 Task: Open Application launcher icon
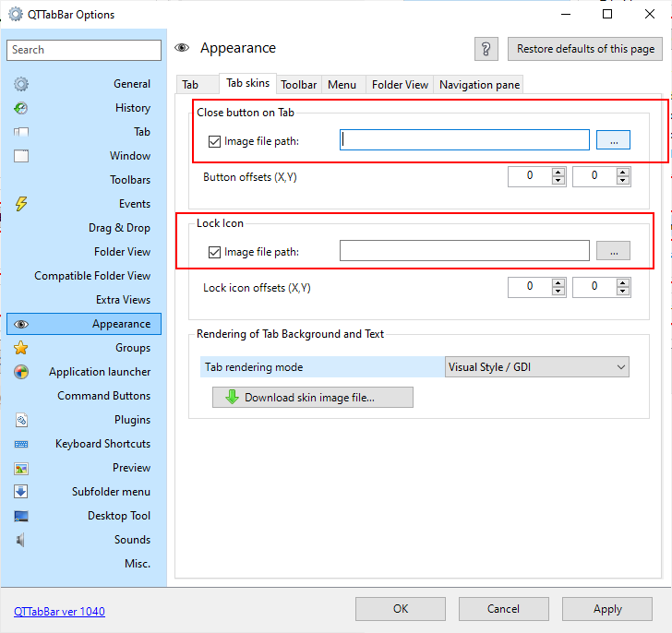tap(21, 372)
